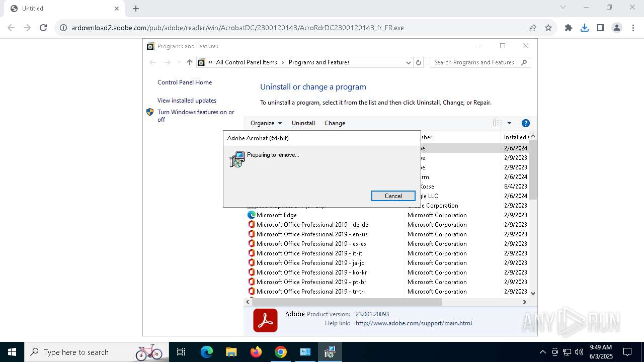The height and width of the screenshot is (362, 644).
Task: Reload the Chrome page
Action: [43, 28]
